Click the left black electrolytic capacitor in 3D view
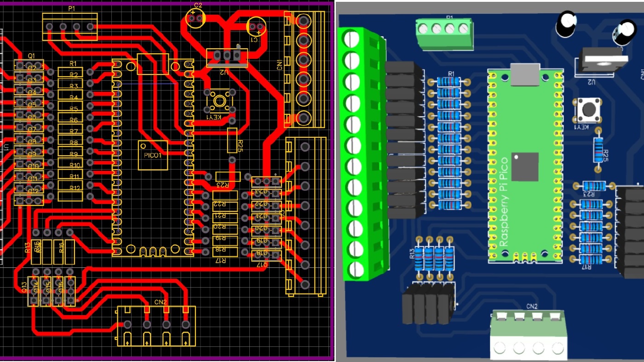This screenshot has width=644, height=362. pyautogui.click(x=567, y=24)
